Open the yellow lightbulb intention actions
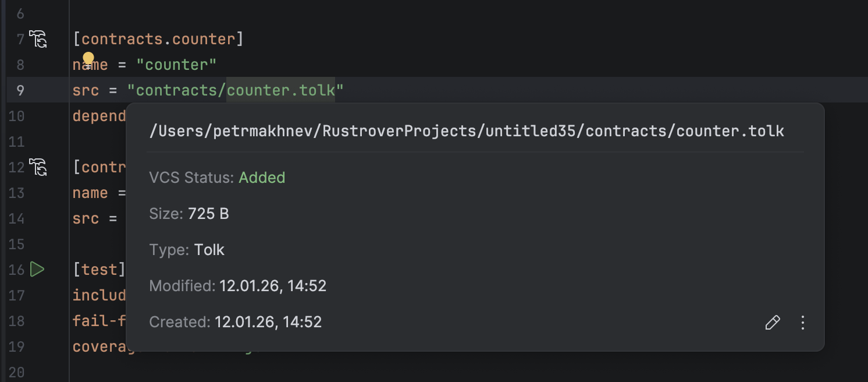 tap(88, 58)
